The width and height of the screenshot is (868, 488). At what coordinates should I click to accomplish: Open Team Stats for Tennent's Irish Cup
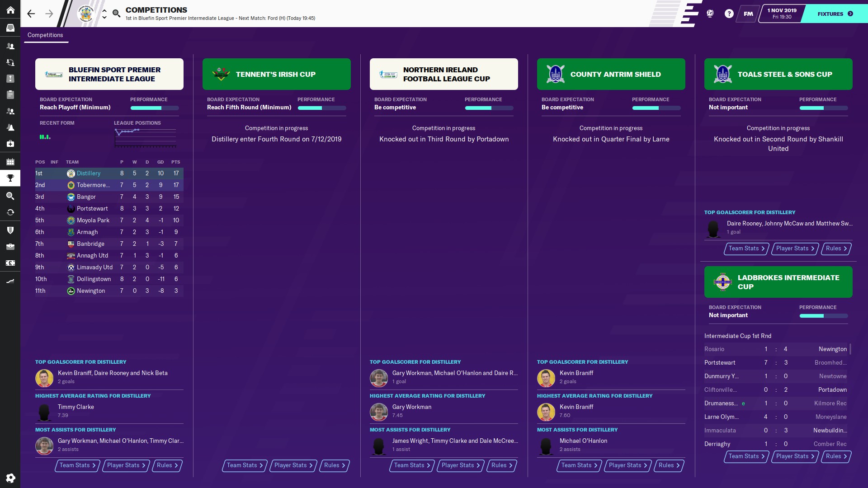[x=245, y=465]
